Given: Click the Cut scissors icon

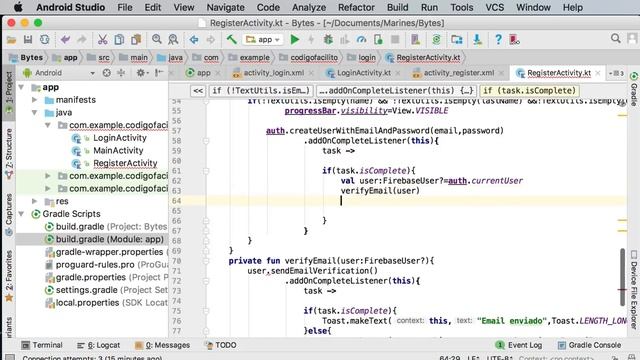Looking at the screenshot, I should (x=102, y=40).
